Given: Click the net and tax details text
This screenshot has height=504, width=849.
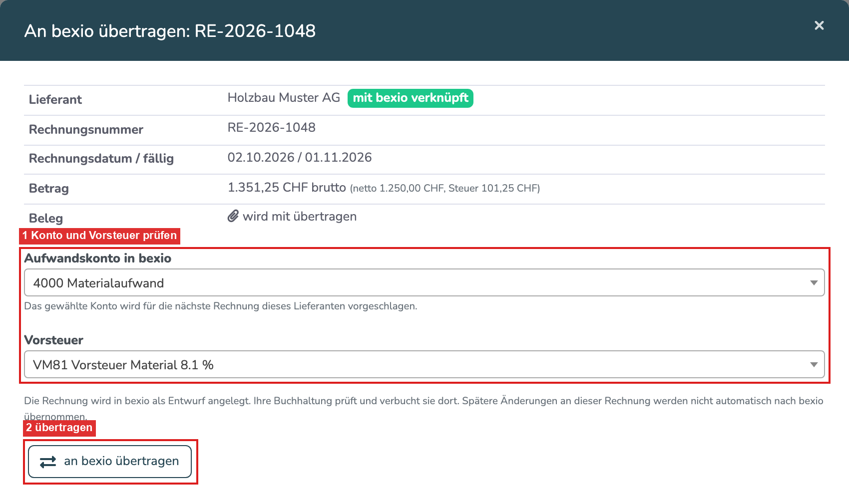Looking at the screenshot, I should [445, 188].
